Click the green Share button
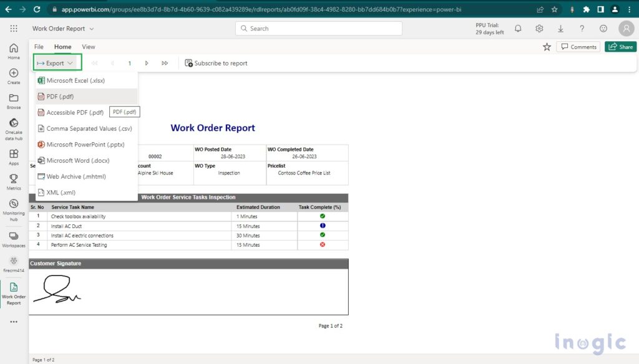The width and height of the screenshot is (639, 364). [x=620, y=47]
